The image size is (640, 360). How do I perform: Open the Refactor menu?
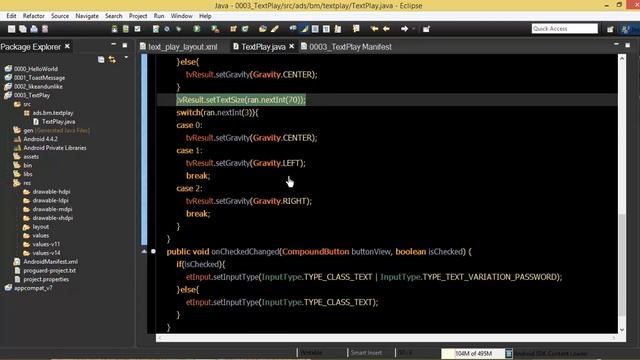(33, 16)
